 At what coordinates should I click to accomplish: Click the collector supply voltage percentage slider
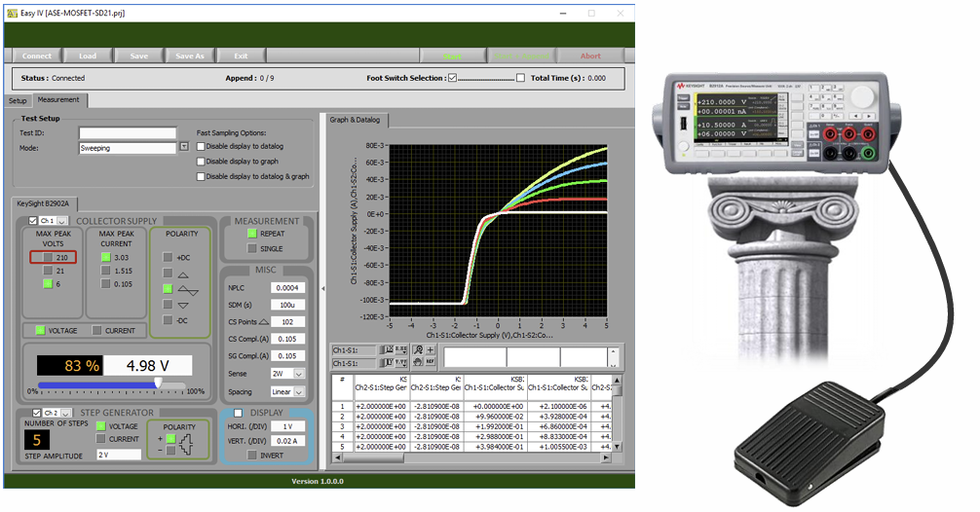click(x=157, y=384)
